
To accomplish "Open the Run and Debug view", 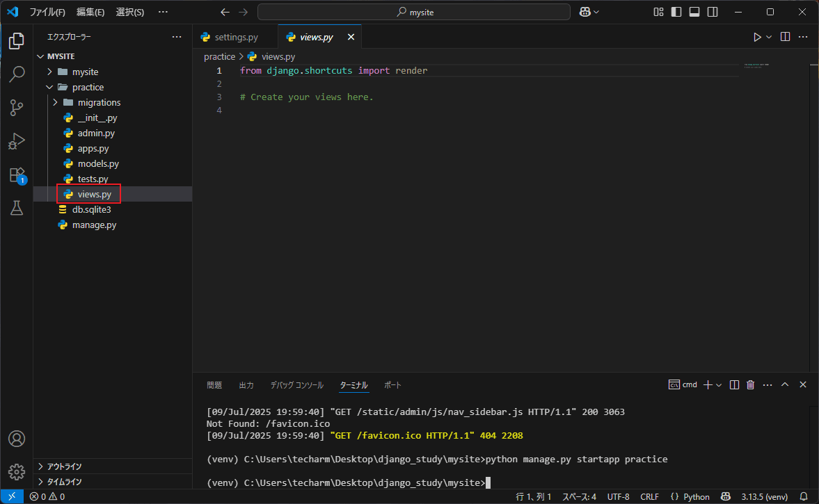I will coord(17,141).
